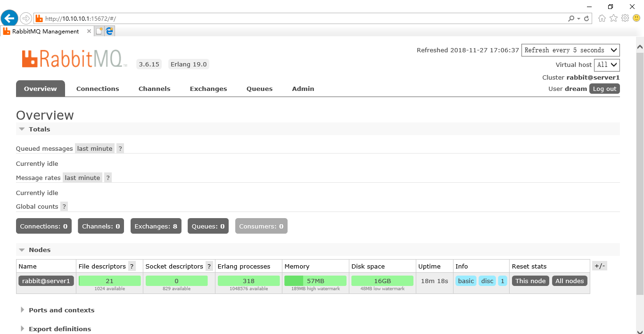Open the Queued messages help icon
Viewport: 644px width, 334px height.
click(120, 148)
